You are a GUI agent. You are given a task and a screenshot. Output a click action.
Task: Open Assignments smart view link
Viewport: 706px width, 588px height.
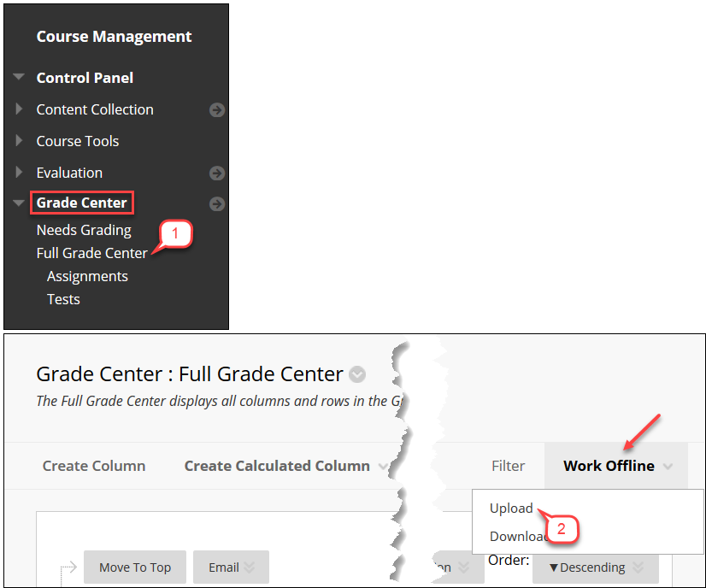[x=87, y=276]
